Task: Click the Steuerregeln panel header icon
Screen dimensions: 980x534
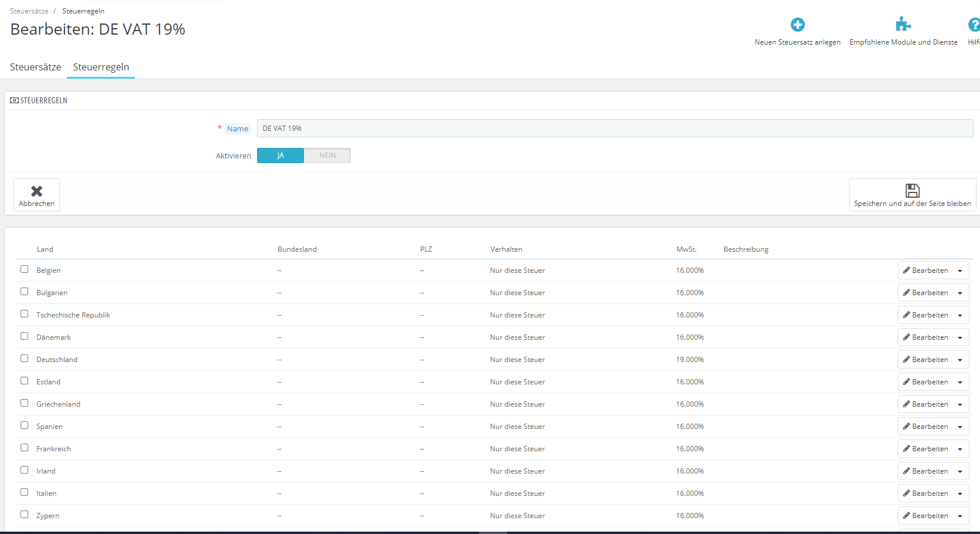Action: click(x=14, y=101)
